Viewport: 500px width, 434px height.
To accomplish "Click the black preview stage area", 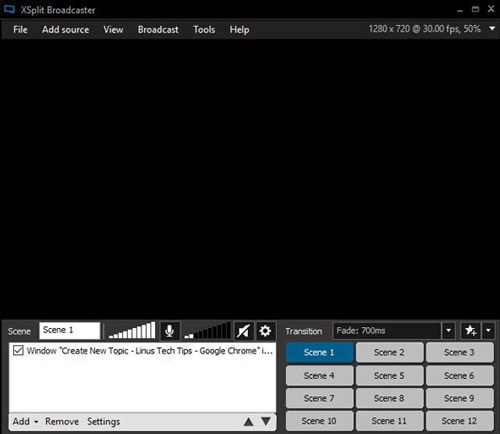I will pos(250,179).
